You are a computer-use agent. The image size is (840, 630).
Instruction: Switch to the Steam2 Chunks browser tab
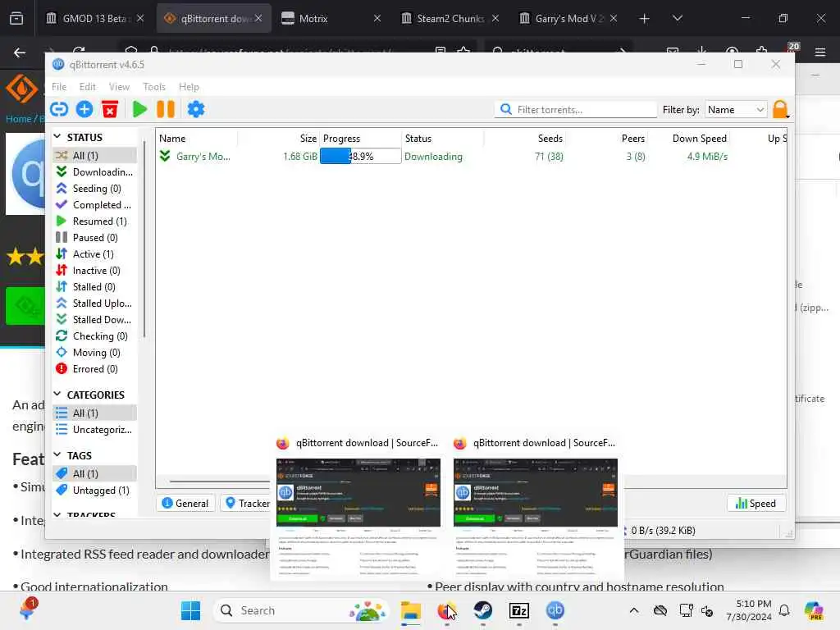tap(450, 18)
